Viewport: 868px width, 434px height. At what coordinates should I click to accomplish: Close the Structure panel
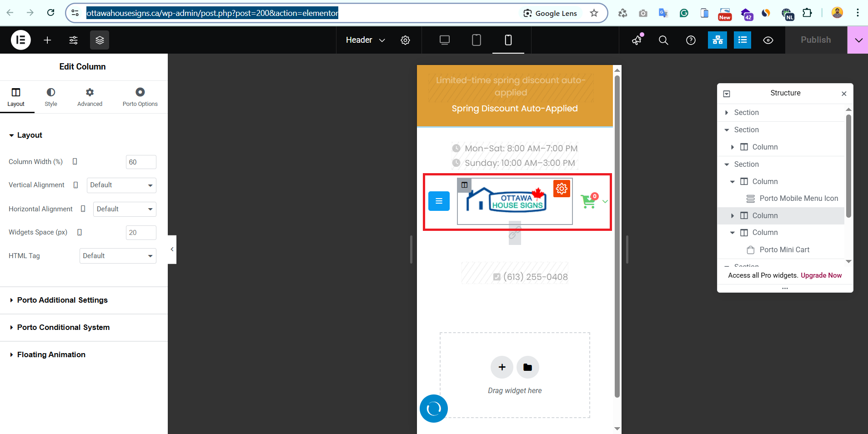point(844,94)
